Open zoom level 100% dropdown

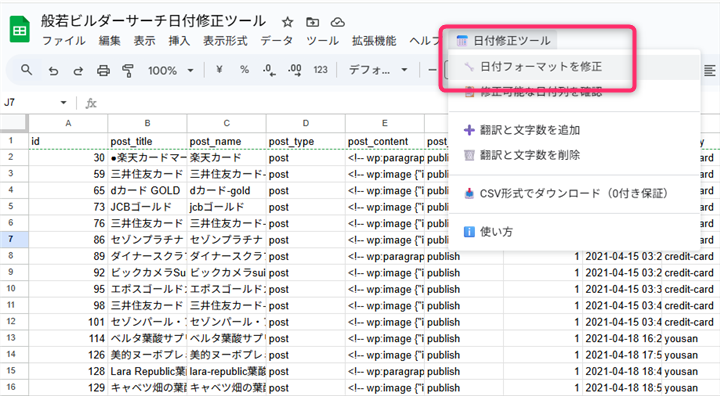point(170,70)
